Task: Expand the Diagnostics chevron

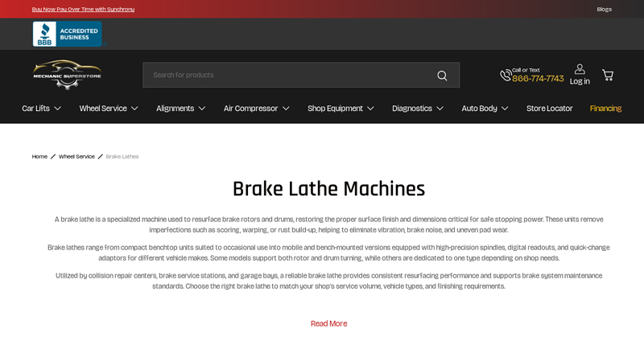Action: 440,109
